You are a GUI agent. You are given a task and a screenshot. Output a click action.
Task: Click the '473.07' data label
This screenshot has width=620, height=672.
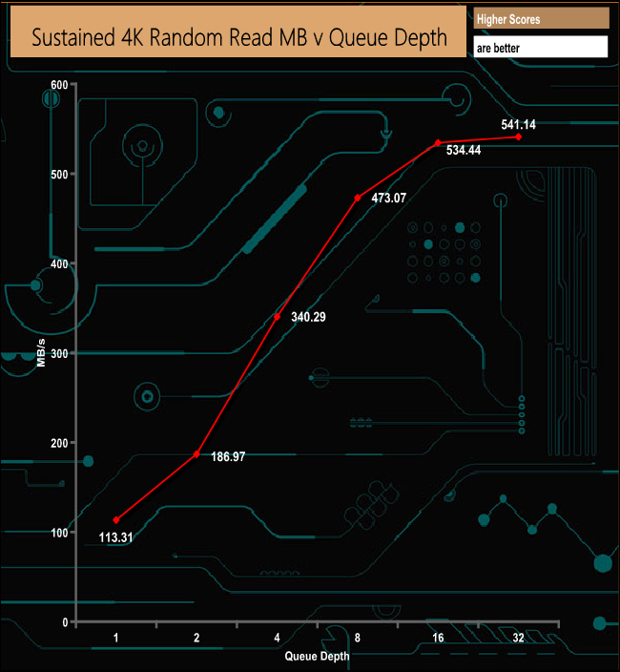pyautogui.click(x=389, y=198)
